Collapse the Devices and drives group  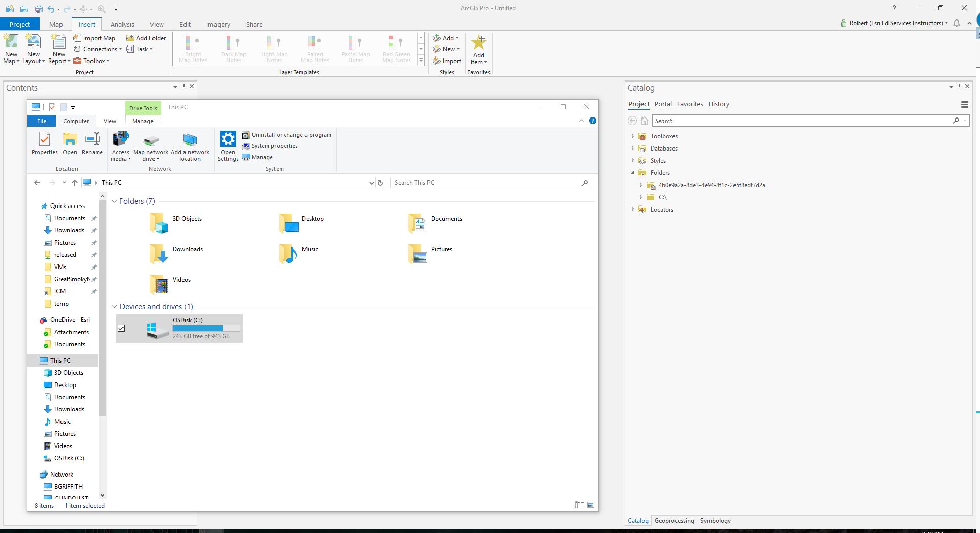click(x=114, y=307)
